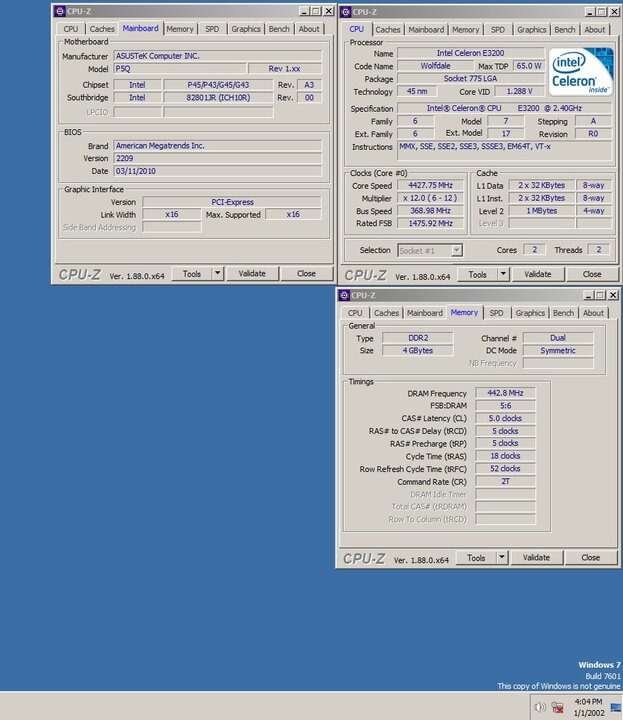Click the Intel Celeron inside logo
Screen dimensions: 623x720
[581, 72]
